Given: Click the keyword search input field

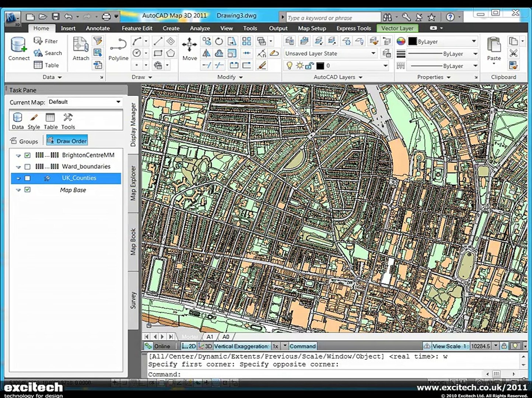Looking at the screenshot, I should point(333,18).
